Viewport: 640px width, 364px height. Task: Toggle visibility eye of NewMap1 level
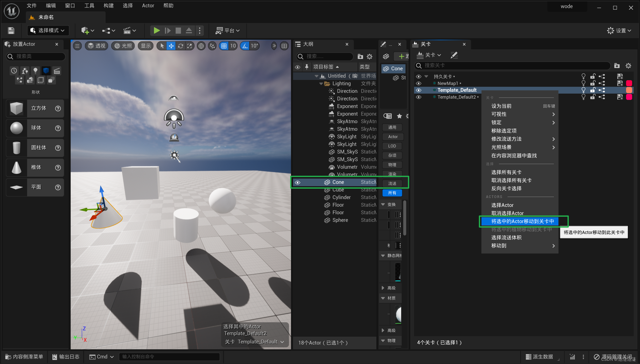point(419,83)
